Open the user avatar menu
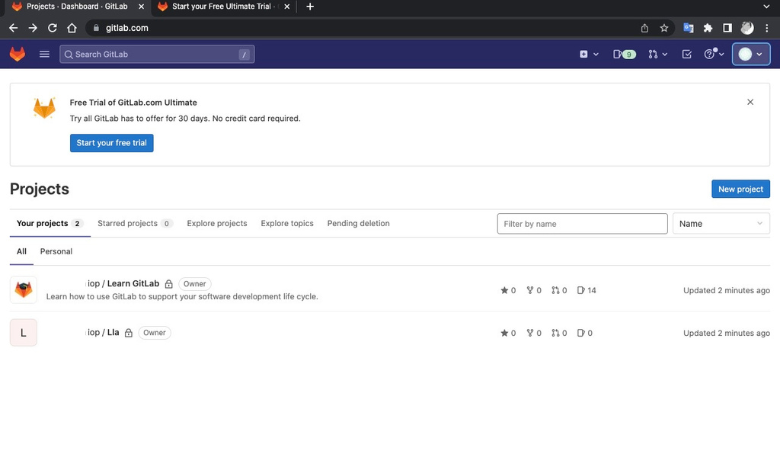Viewport: 780px width, 470px height. pos(751,54)
